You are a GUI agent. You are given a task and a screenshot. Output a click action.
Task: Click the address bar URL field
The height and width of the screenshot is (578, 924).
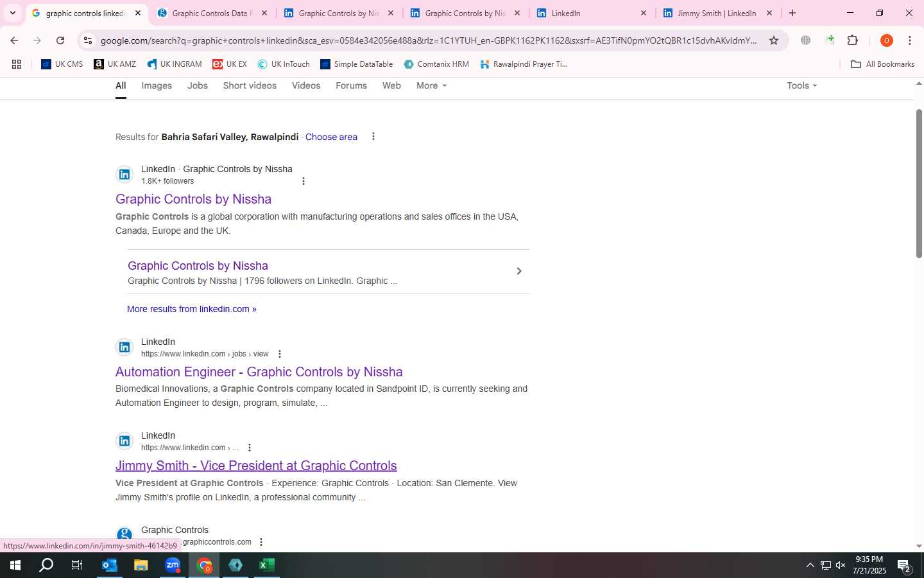pyautogui.click(x=429, y=40)
